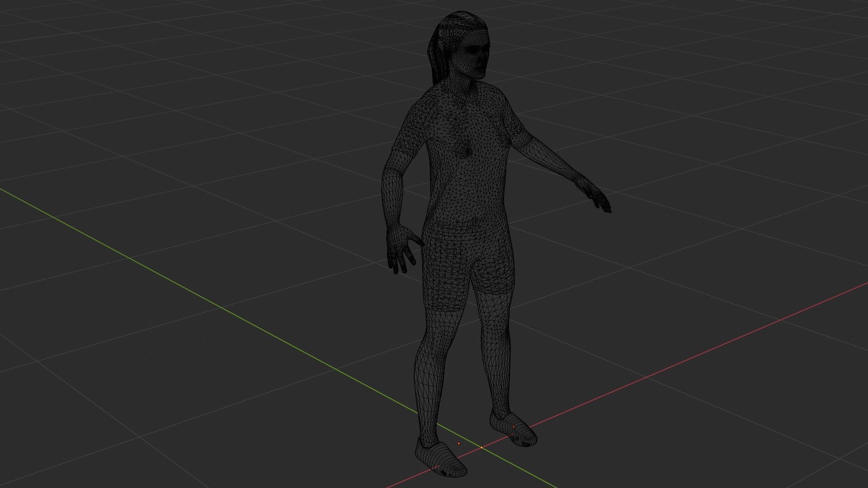Click the shoe crossing the red axis line
The image size is (868, 488).
click(x=441, y=460)
